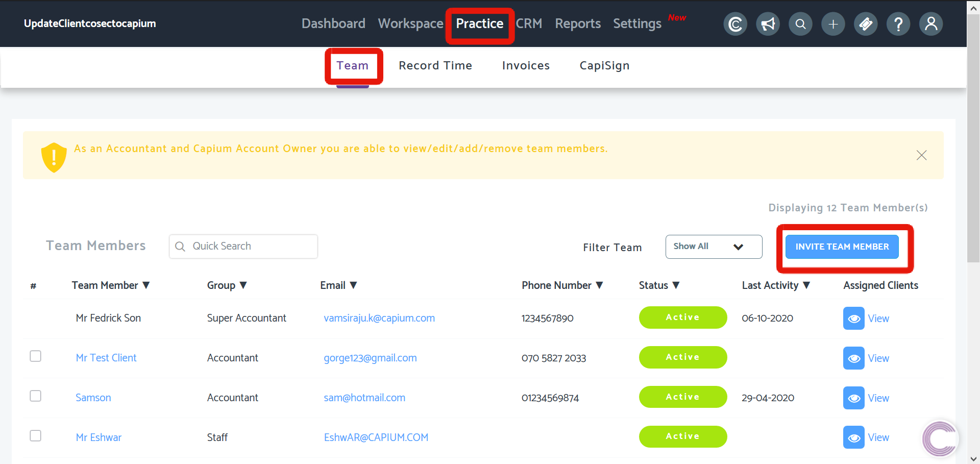980x464 pixels.
Task: Click eye icon in Samson row
Action: [853, 398]
